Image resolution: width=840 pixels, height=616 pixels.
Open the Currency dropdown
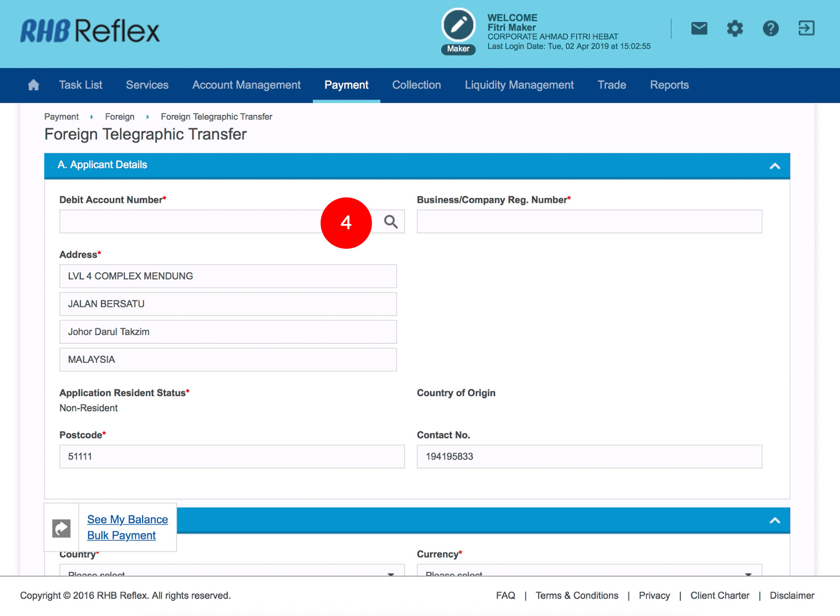coord(589,571)
